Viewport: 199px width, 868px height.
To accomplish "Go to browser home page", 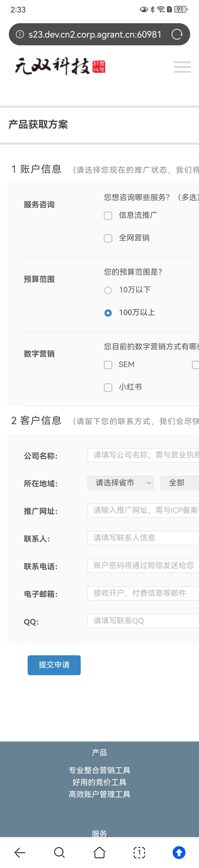I will (x=99, y=853).
